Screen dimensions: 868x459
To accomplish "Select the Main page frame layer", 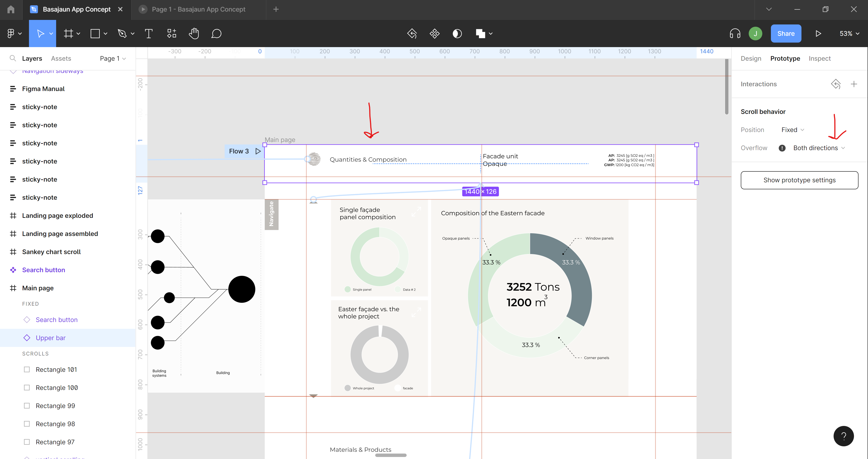I will (68, 288).
